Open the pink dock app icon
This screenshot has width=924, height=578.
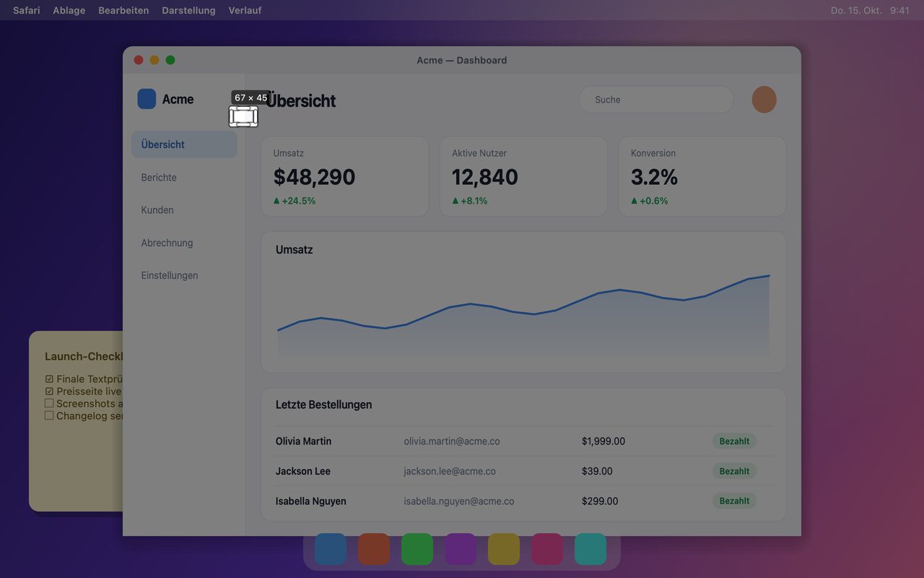point(547,549)
